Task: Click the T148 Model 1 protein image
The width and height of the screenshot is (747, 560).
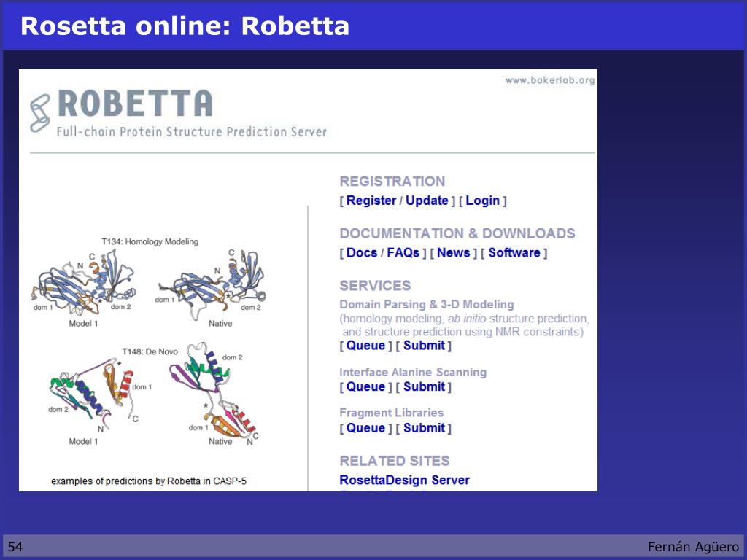Action: 94,395
